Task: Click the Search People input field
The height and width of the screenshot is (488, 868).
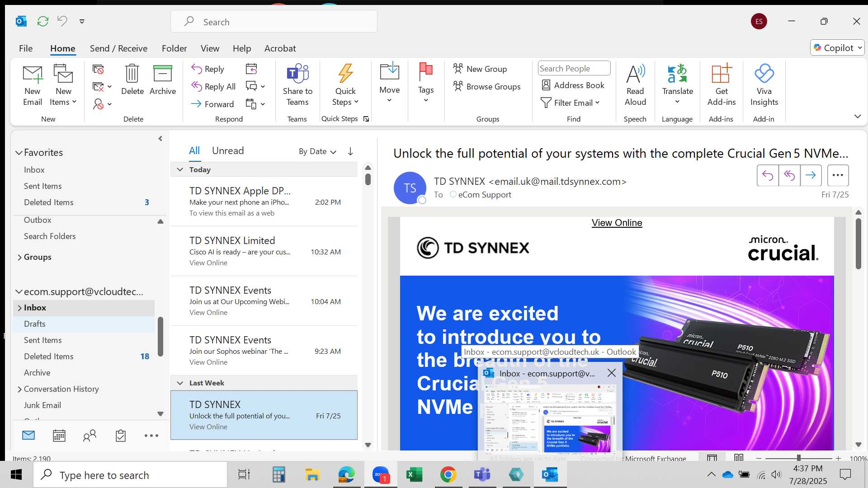Action: (x=574, y=68)
